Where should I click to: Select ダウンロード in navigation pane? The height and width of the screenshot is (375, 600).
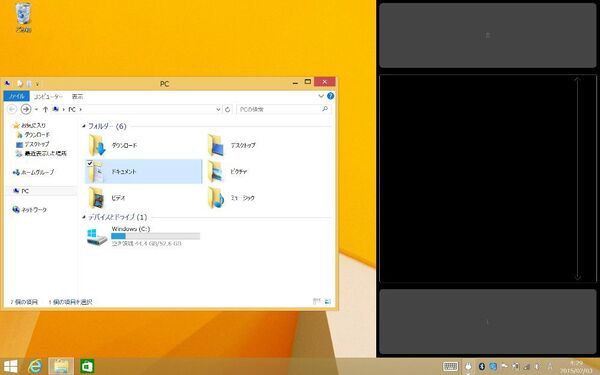tap(33, 135)
